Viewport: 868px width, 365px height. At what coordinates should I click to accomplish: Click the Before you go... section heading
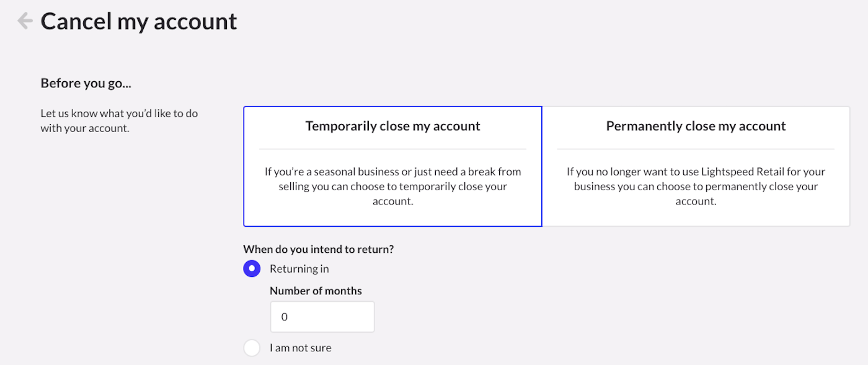pos(86,82)
